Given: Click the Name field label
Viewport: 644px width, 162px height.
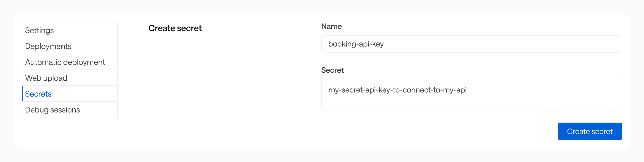Looking at the screenshot, I should [x=332, y=26].
